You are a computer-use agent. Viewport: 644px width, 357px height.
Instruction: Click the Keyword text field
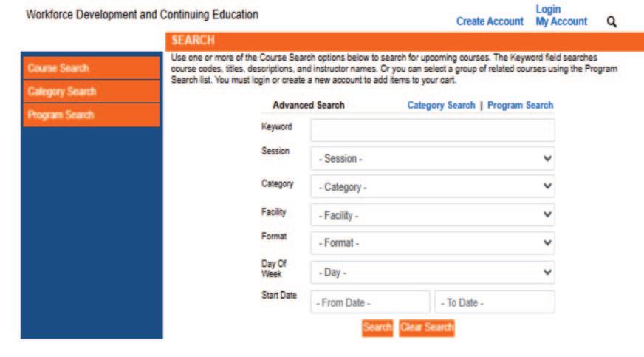[432, 131]
